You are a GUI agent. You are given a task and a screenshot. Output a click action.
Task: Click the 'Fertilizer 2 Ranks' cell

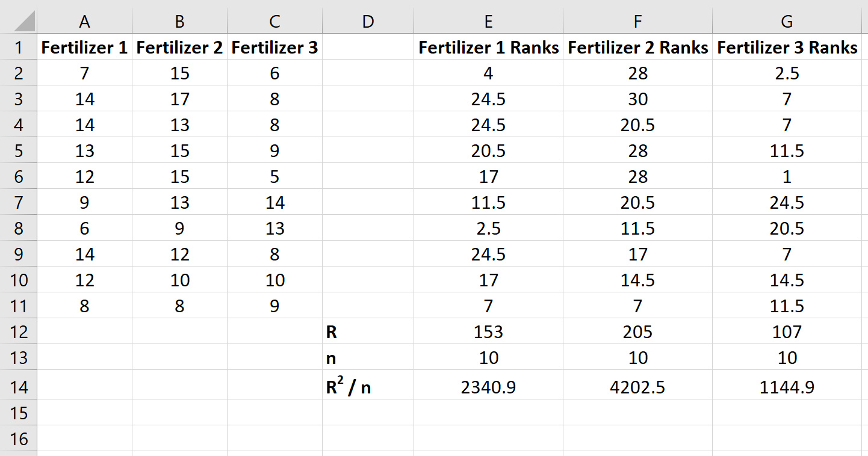(638, 47)
